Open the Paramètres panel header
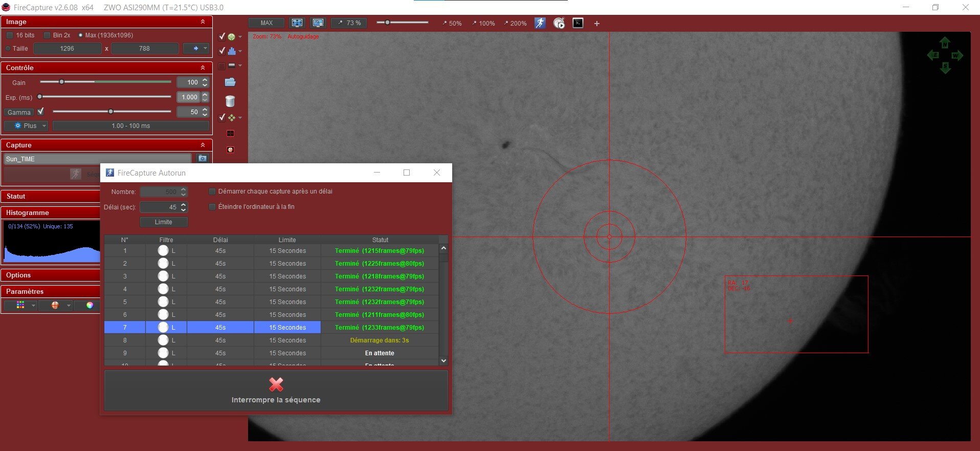Image resolution: width=980 pixels, height=451 pixels. point(25,291)
